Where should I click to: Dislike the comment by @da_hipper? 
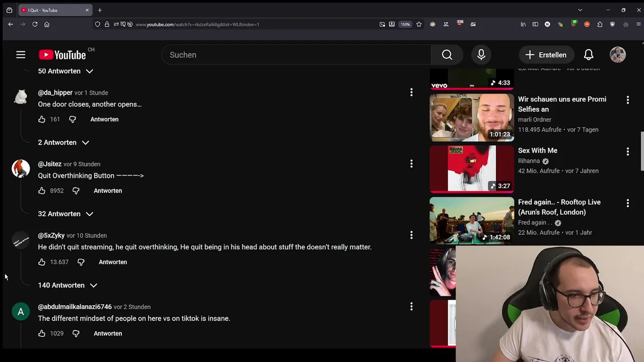[72, 119]
